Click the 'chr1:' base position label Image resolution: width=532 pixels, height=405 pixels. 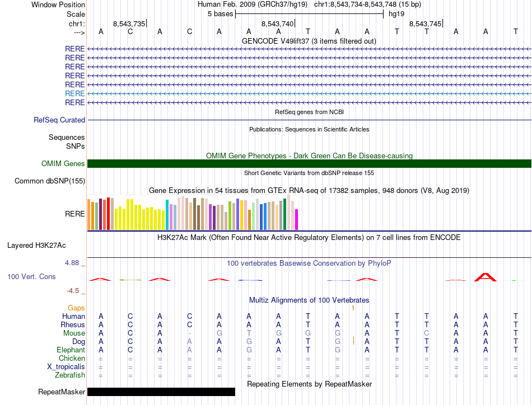tap(77, 23)
